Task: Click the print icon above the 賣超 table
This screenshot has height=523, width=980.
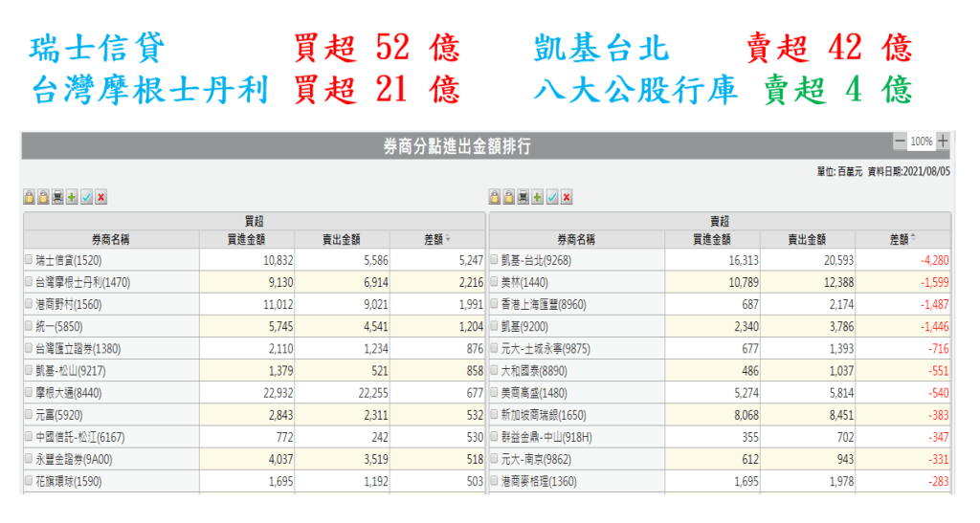Action: (523, 197)
